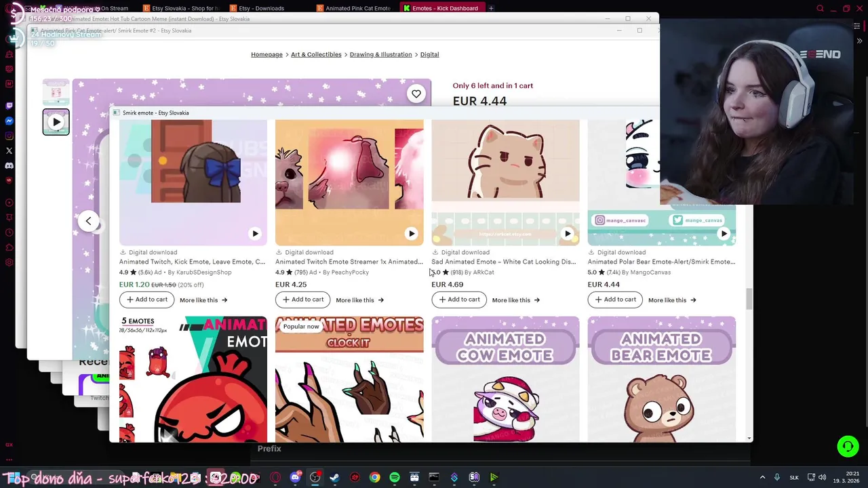Open the Clock It animated emotes image

tap(349, 379)
